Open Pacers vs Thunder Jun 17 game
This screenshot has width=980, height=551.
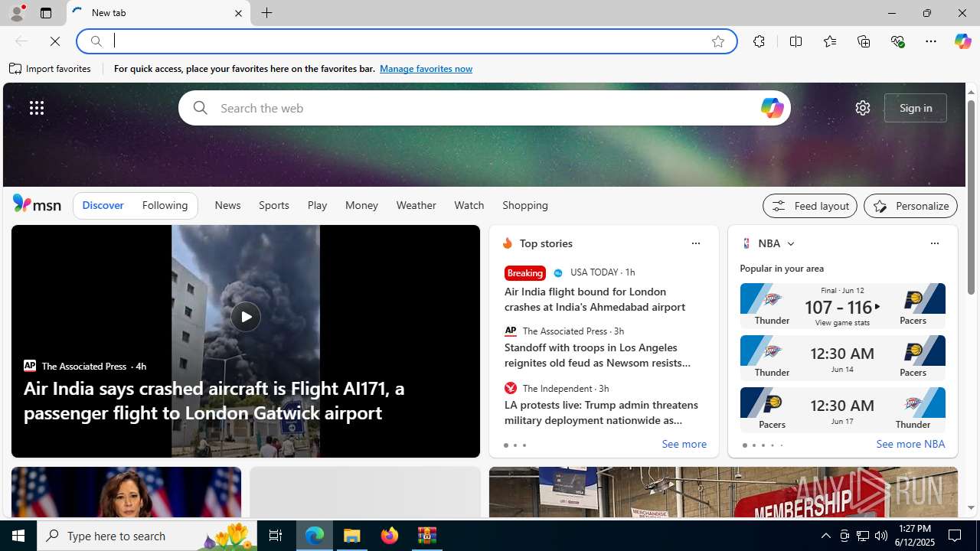(x=842, y=409)
